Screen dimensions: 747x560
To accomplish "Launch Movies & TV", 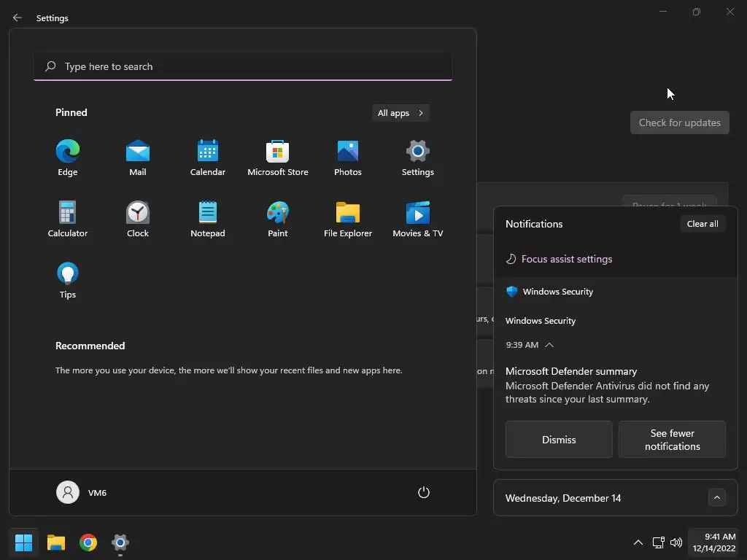I will 418,219.
